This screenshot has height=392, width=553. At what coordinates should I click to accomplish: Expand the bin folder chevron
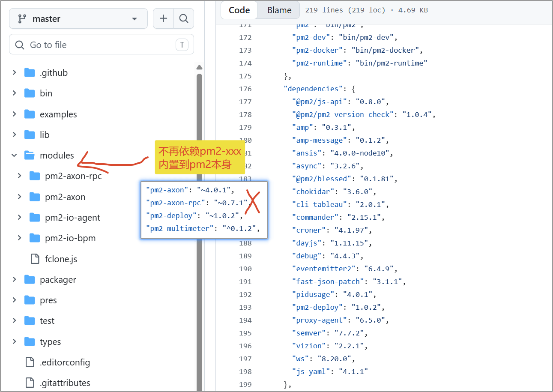coord(14,93)
